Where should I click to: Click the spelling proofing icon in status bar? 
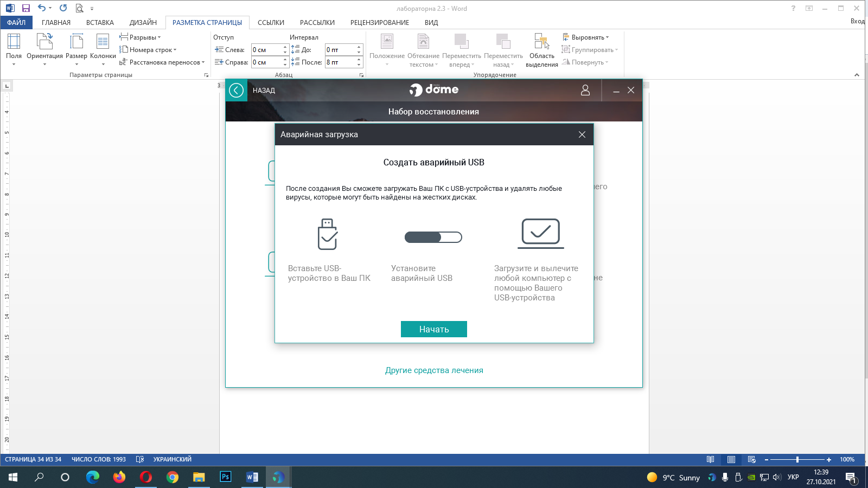[139, 459]
